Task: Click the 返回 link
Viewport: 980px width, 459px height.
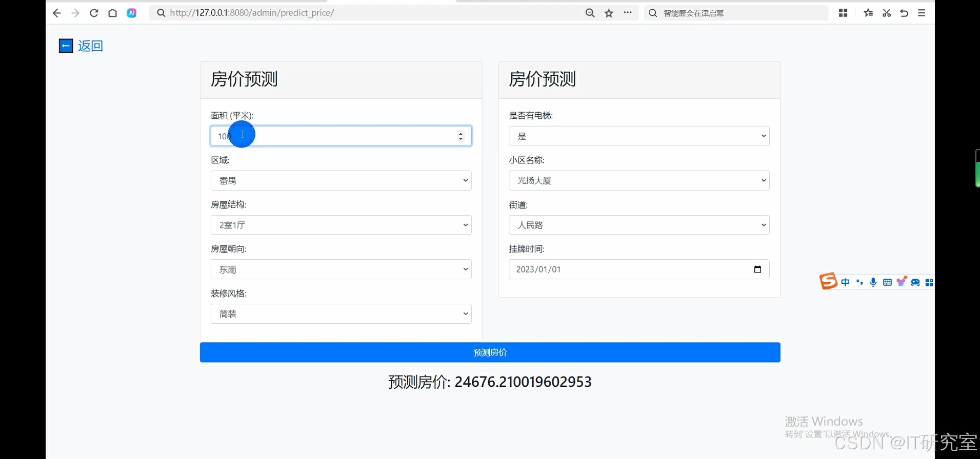Action: click(x=90, y=46)
